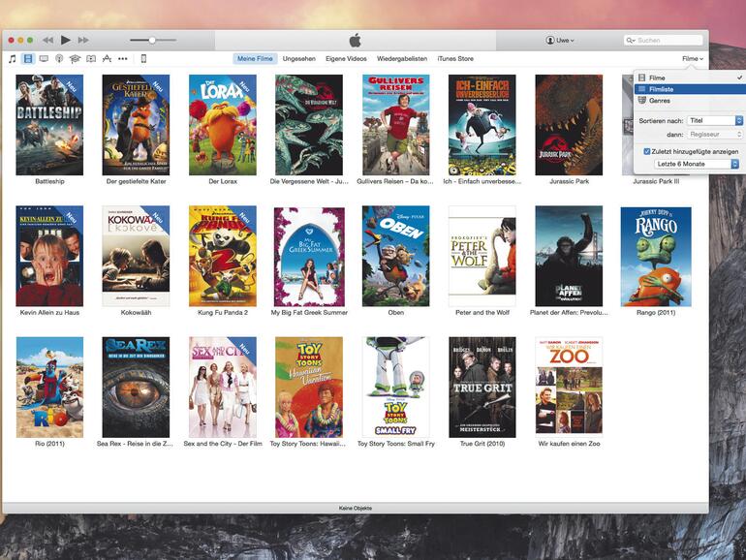Open Sortieren nach Titel dropdown
This screenshot has height=560, width=746.
pos(715,120)
